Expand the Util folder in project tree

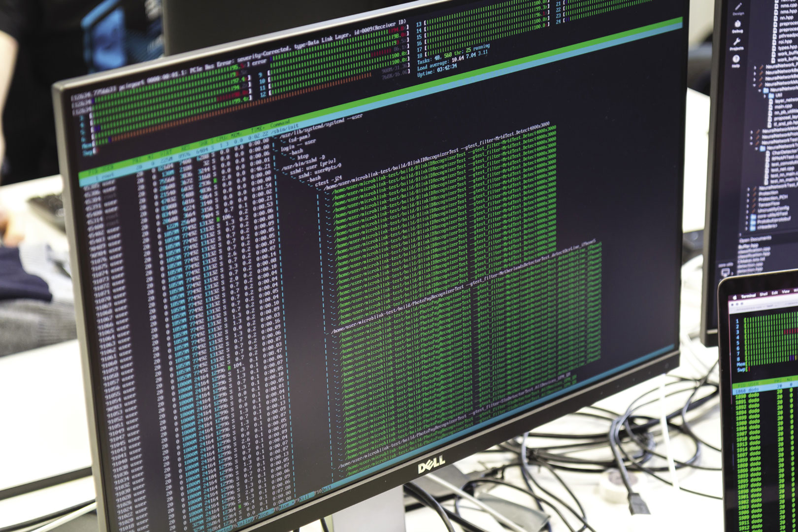[765, 96]
